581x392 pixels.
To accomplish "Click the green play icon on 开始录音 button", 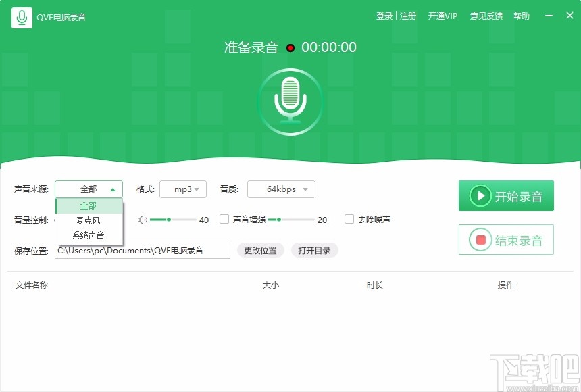I will pyautogui.click(x=480, y=195).
